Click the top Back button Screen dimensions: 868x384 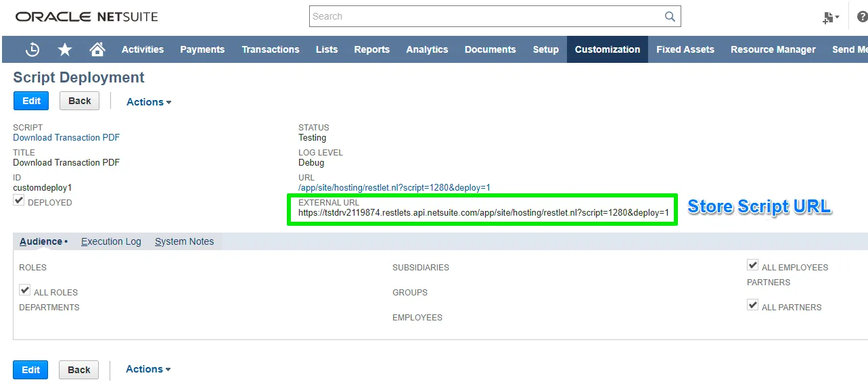click(79, 101)
